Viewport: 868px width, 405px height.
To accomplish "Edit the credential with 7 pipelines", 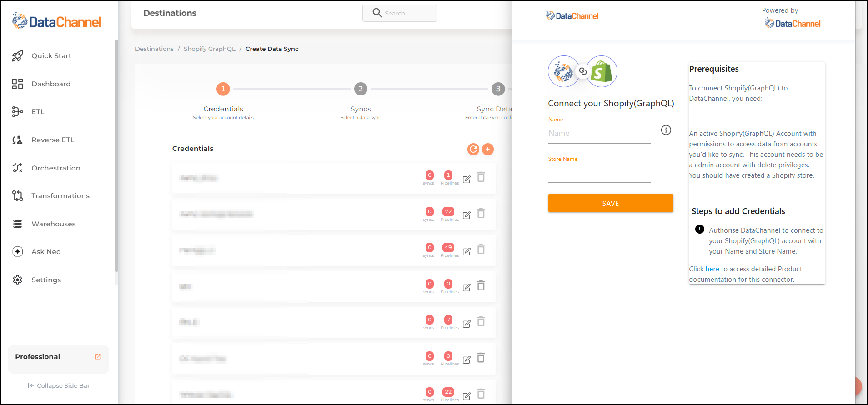I will click(x=467, y=324).
